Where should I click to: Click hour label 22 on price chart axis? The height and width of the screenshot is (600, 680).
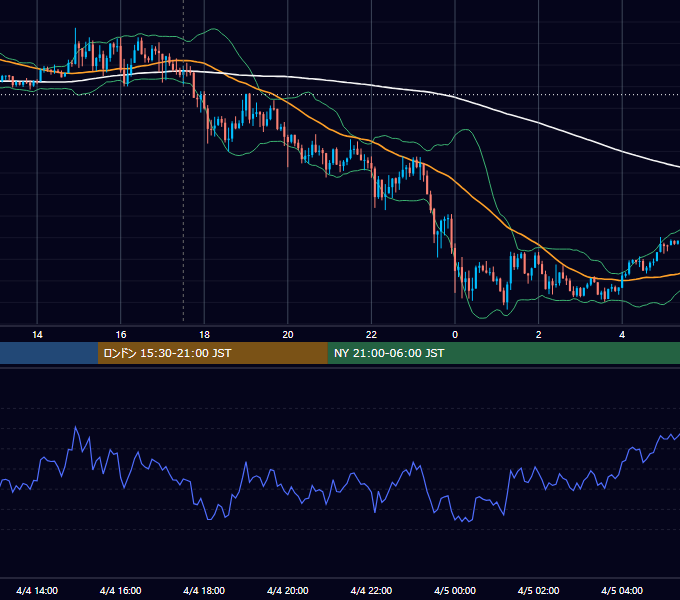click(371, 335)
